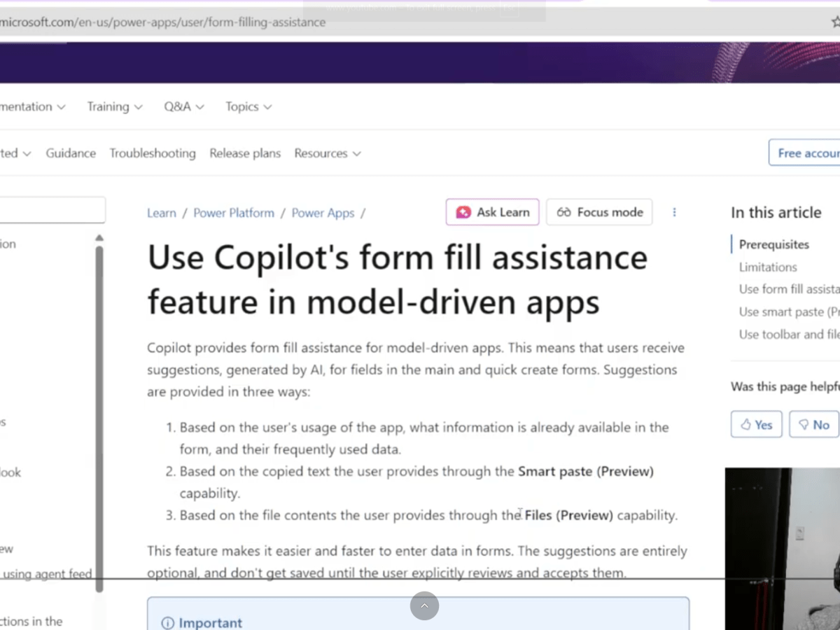Click the scroll-to-top chevron arrow
The width and height of the screenshot is (840, 630).
coord(424,605)
